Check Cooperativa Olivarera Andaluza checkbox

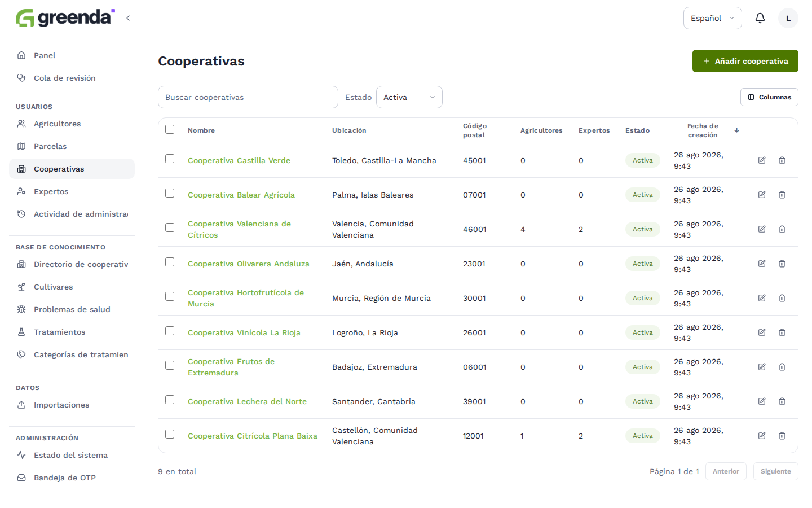click(170, 262)
